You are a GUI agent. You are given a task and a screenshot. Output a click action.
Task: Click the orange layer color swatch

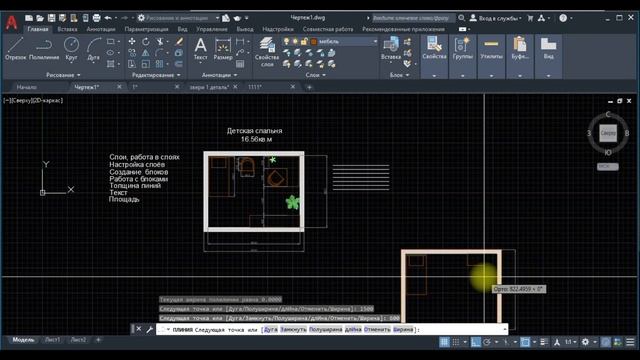click(314, 42)
